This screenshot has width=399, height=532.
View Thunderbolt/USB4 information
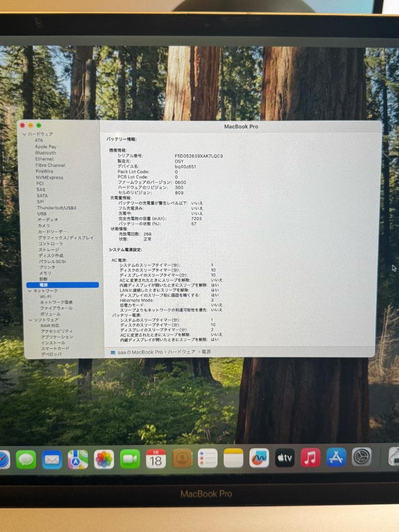(56, 206)
